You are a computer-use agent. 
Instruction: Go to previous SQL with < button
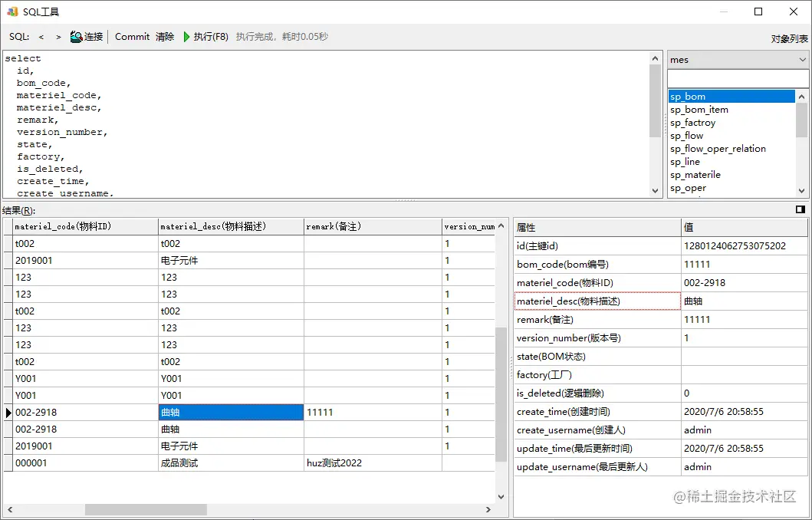click(x=41, y=37)
